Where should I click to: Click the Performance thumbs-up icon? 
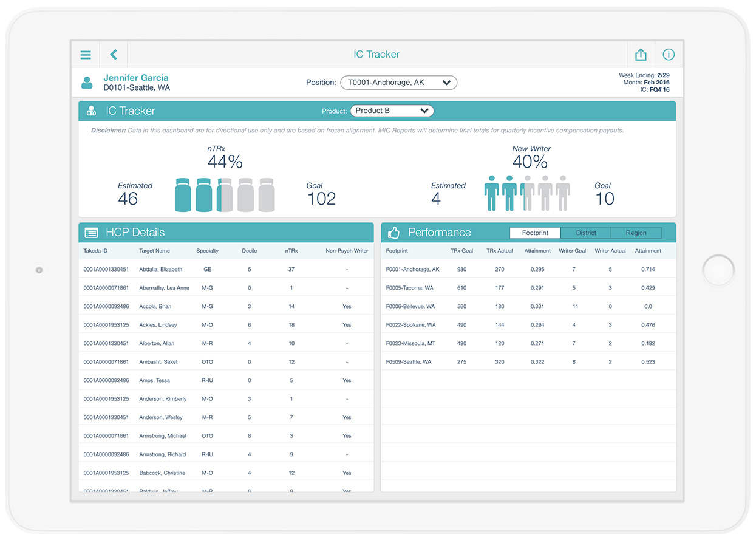coord(394,233)
